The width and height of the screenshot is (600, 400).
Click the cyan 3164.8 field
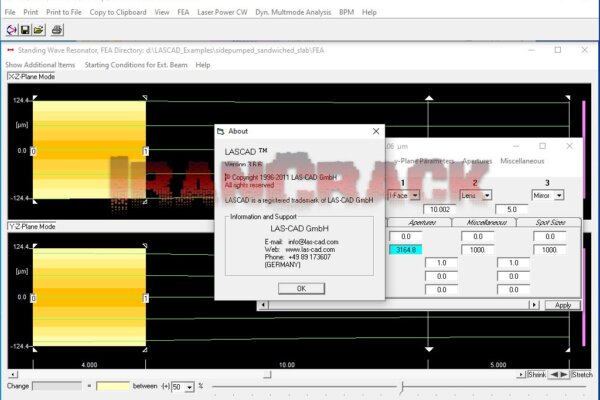point(406,250)
